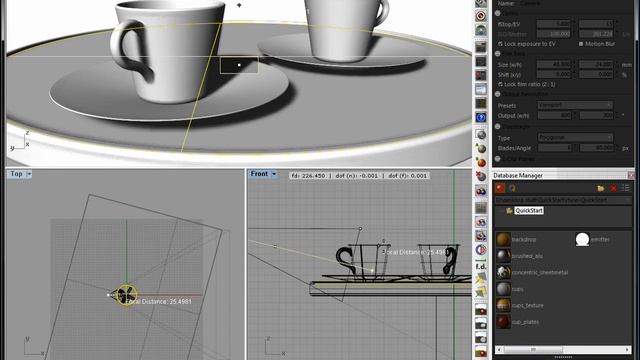
Task: Select the cups material sphere
Action: tap(504, 289)
